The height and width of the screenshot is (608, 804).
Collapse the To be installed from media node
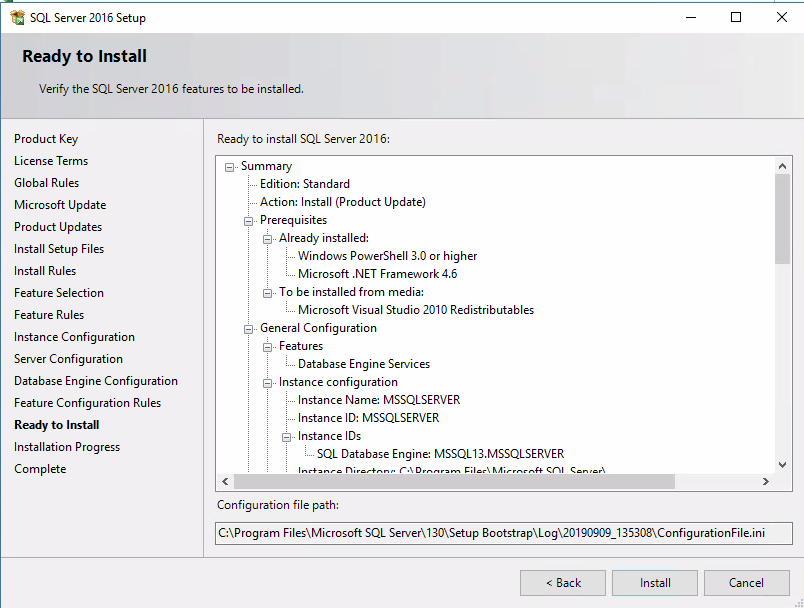pyautogui.click(x=266, y=291)
